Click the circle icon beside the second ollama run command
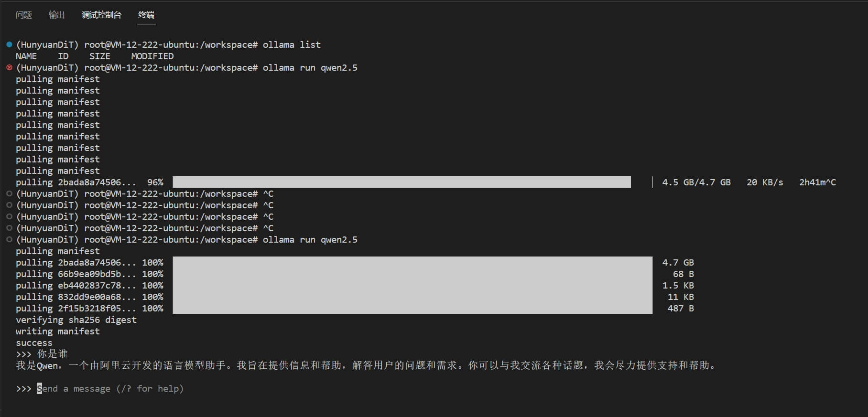 pyautogui.click(x=9, y=239)
